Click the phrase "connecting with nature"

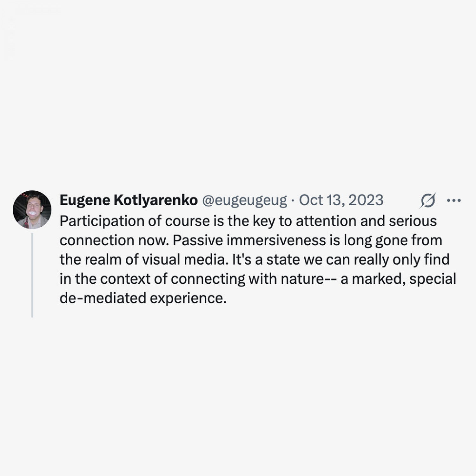(247, 279)
